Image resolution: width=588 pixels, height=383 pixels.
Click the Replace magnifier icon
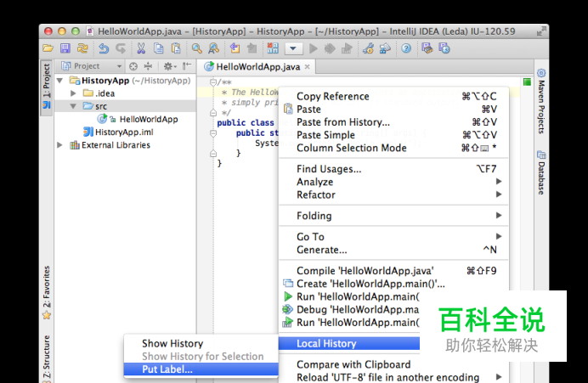pos(214,48)
